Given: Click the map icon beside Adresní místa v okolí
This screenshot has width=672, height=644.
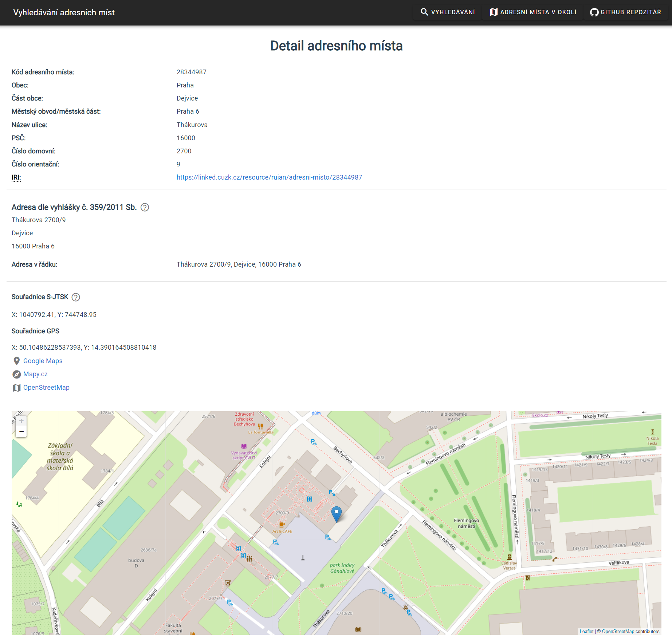Looking at the screenshot, I should pos(494,12).
